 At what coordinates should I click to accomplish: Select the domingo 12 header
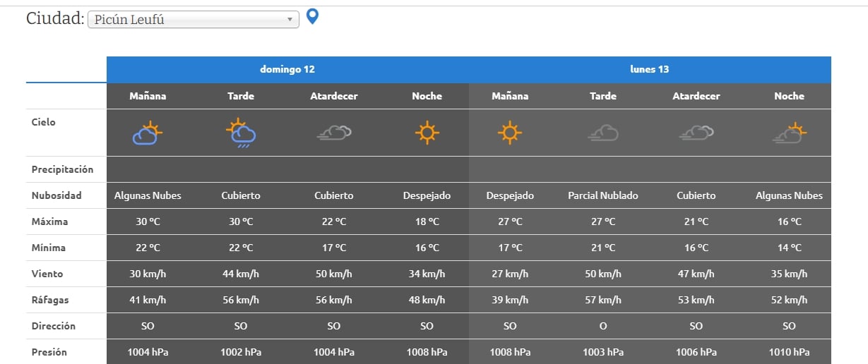pos(287,70)
